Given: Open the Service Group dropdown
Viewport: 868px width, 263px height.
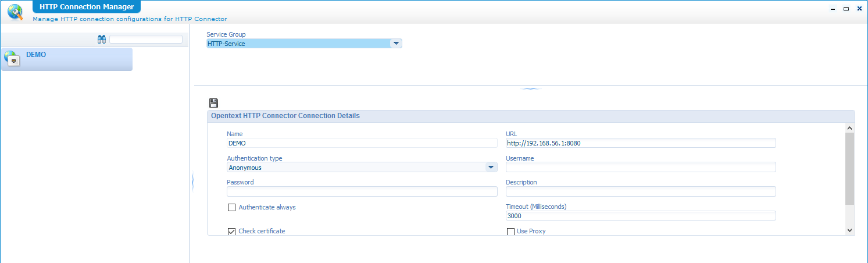Looking at the screenshot, I should tap(395, 44).
